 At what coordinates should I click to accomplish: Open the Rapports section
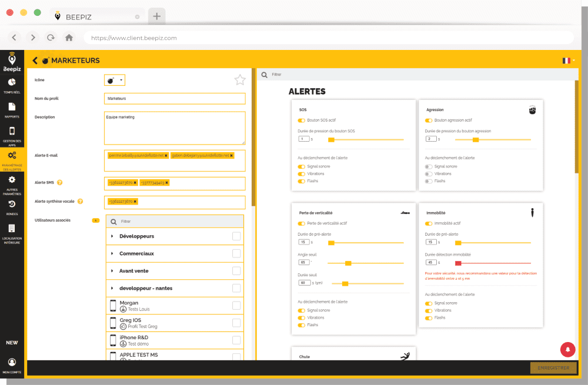(12, 109)
